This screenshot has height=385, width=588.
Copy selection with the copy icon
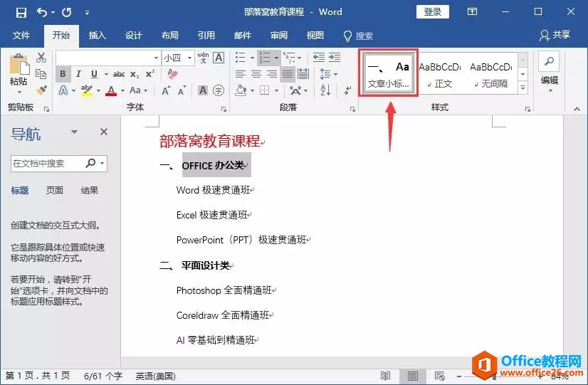coord(41,74)
